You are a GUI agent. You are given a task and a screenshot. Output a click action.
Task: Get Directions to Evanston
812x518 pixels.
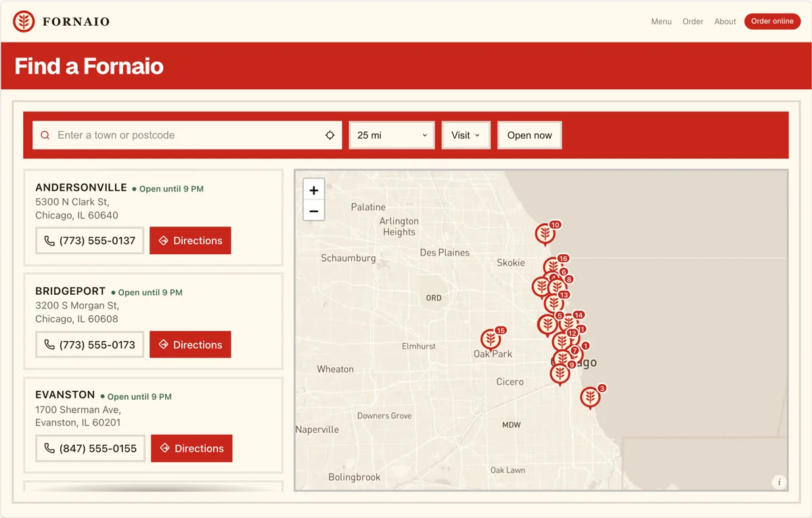(x=191, y=448)
